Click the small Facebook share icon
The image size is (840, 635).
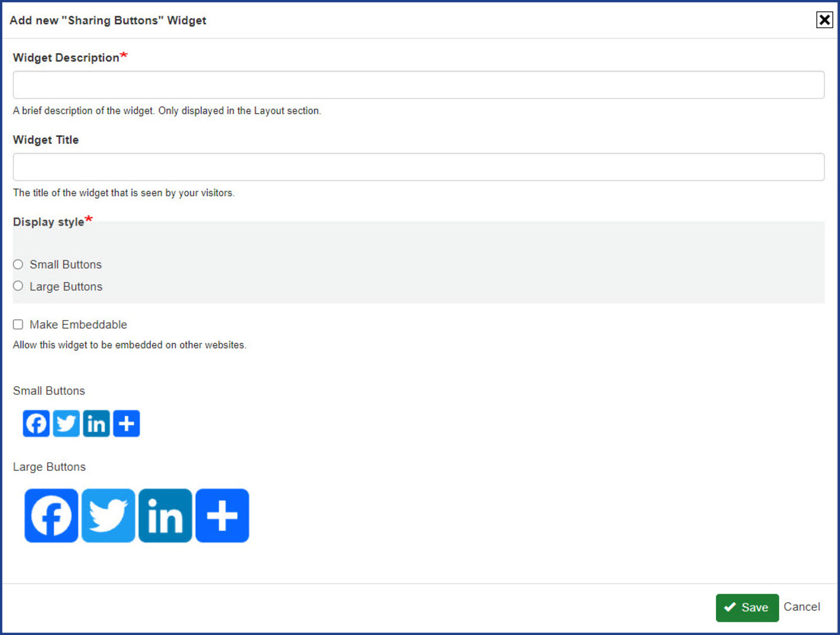tap(36, 424)
